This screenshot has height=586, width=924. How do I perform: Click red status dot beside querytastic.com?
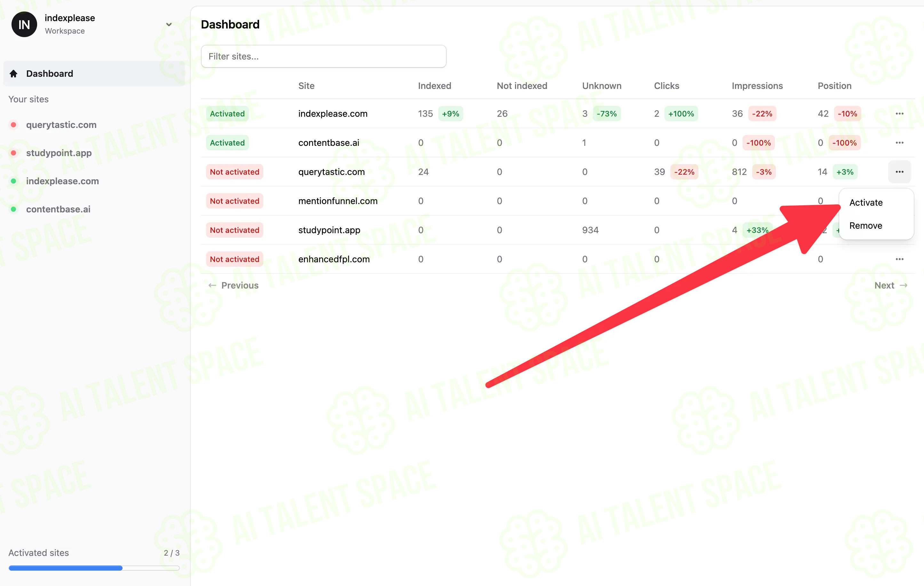(x=13, y=125)
